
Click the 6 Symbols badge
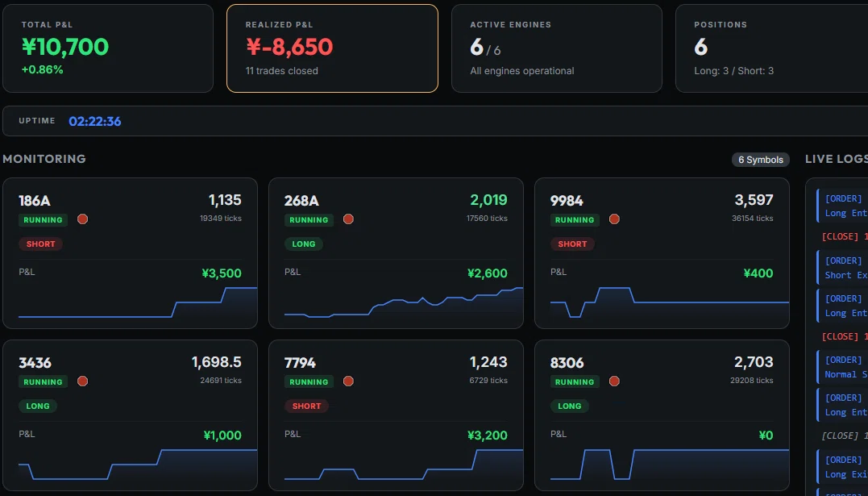point(761,160)
